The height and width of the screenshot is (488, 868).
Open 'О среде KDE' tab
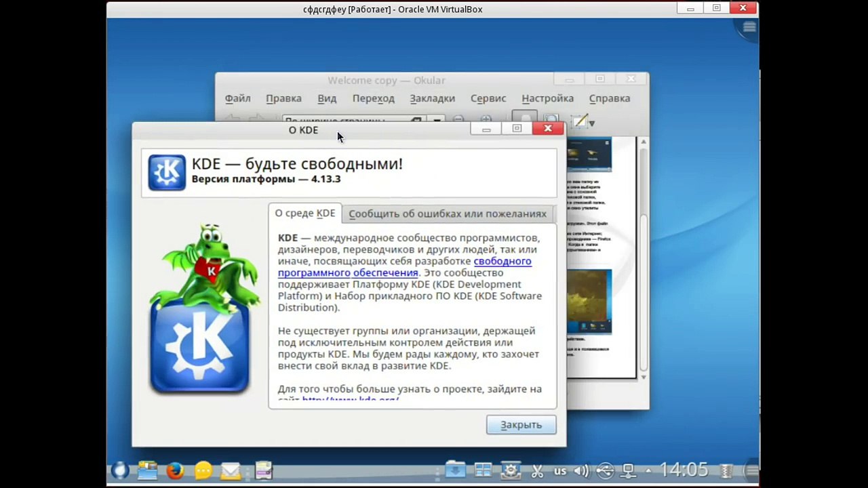pos(305,213)
